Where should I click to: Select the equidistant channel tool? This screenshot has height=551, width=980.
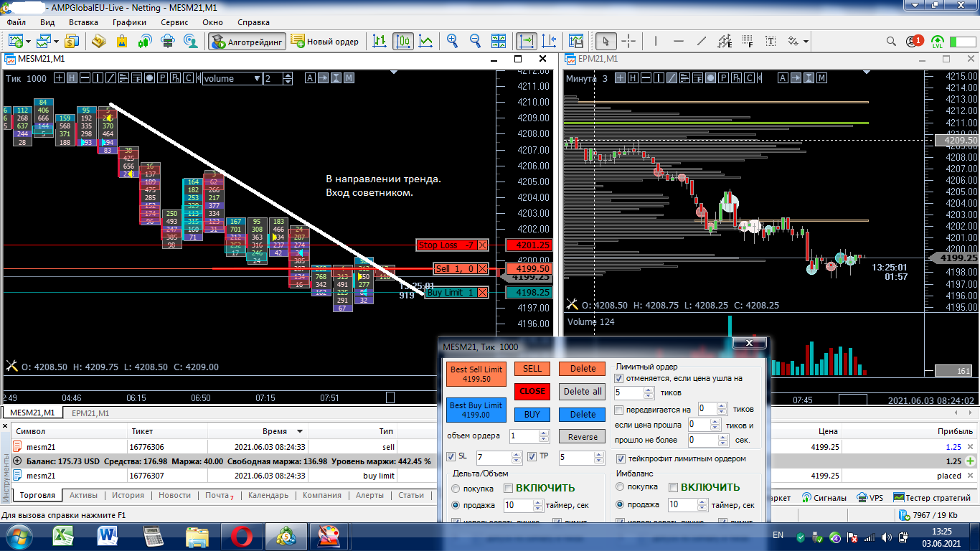(725, 42)
